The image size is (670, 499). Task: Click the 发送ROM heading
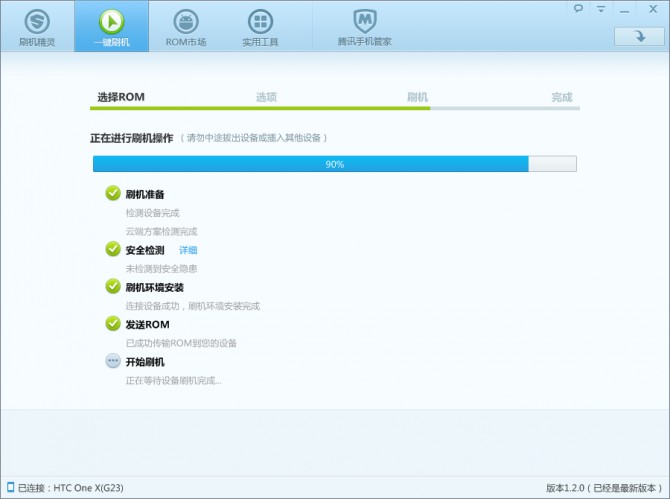(x=147, y=325)
